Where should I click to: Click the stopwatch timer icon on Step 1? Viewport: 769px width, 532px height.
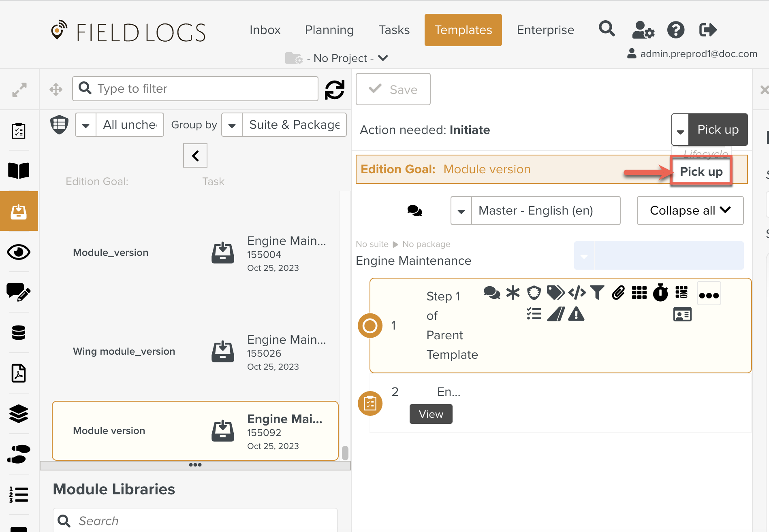click(660, 292)
